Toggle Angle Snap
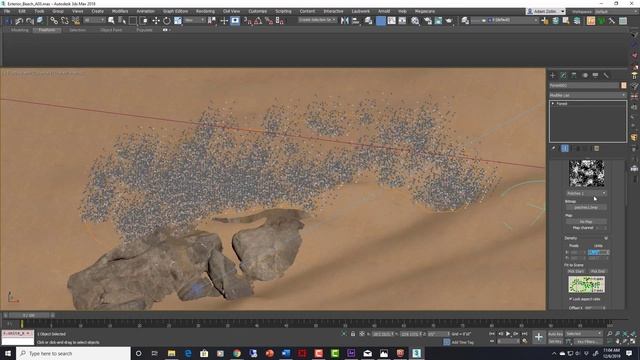The height and width of the screenshot is (360, 640). tap(258, 21)
